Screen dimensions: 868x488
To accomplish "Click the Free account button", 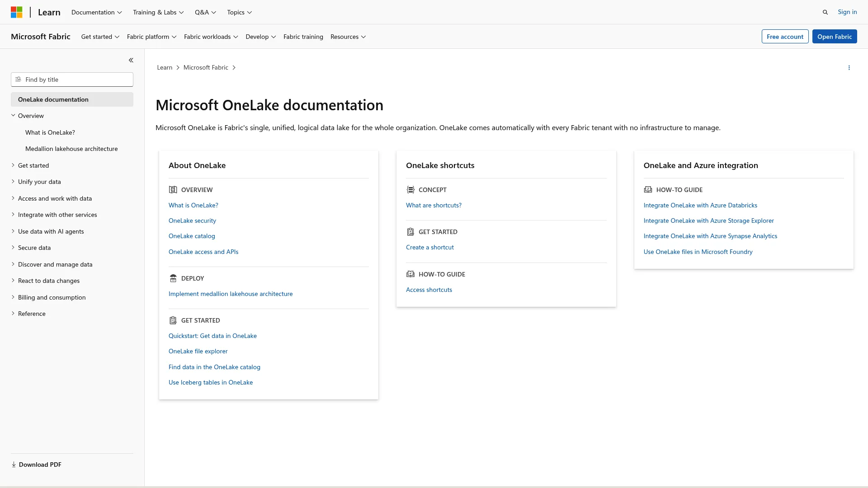I will tap(785, 37).
